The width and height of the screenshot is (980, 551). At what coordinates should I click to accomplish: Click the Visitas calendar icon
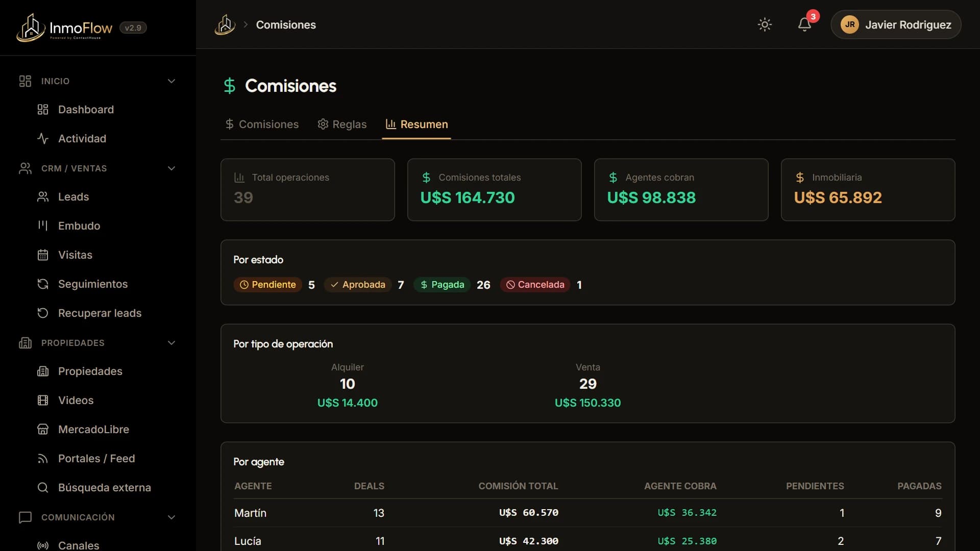(x=43, y=255)
